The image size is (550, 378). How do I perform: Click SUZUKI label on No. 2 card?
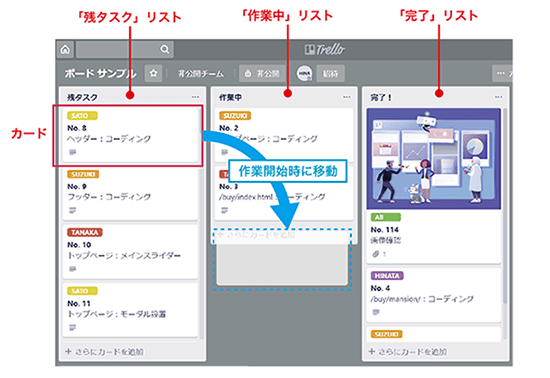[x=235, y=116]
